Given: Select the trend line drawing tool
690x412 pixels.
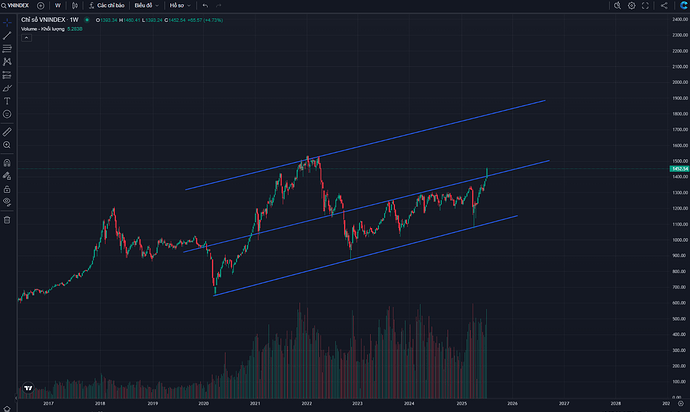Looking at the screenshot, I should (7, 35).
